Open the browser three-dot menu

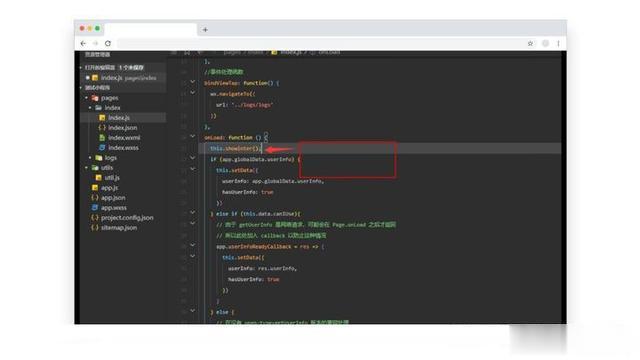click(558, 43)
